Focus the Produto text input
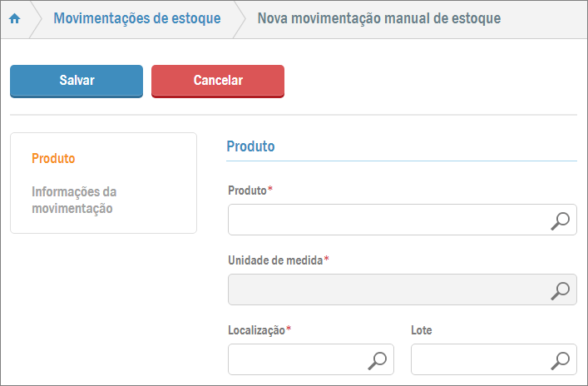588x386 pixels. tap(387, 220)
